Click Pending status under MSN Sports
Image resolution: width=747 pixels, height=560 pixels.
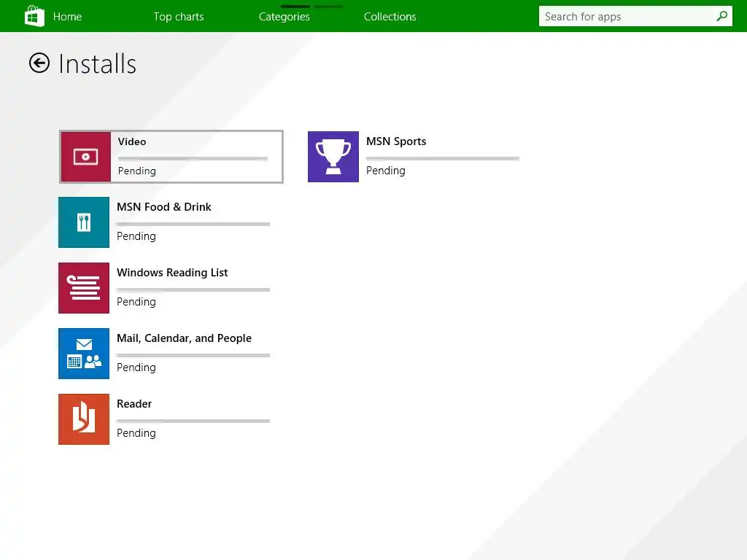(x=386, y=171)
